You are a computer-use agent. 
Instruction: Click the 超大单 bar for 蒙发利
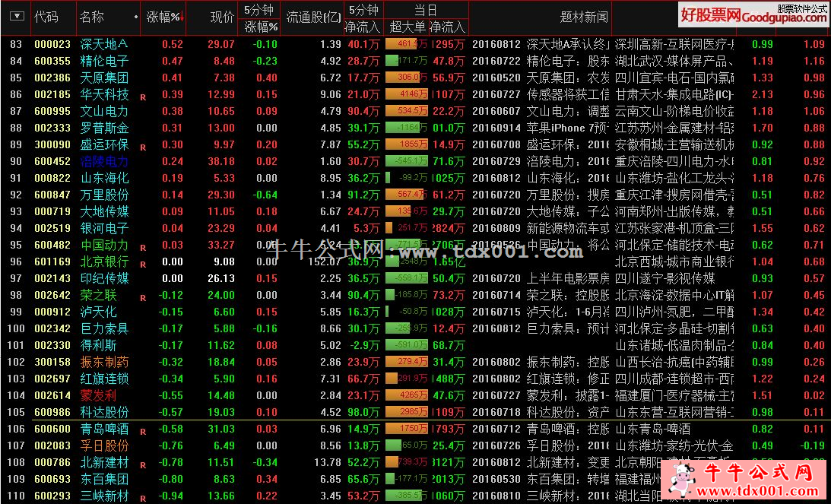[x=407, y=395]
